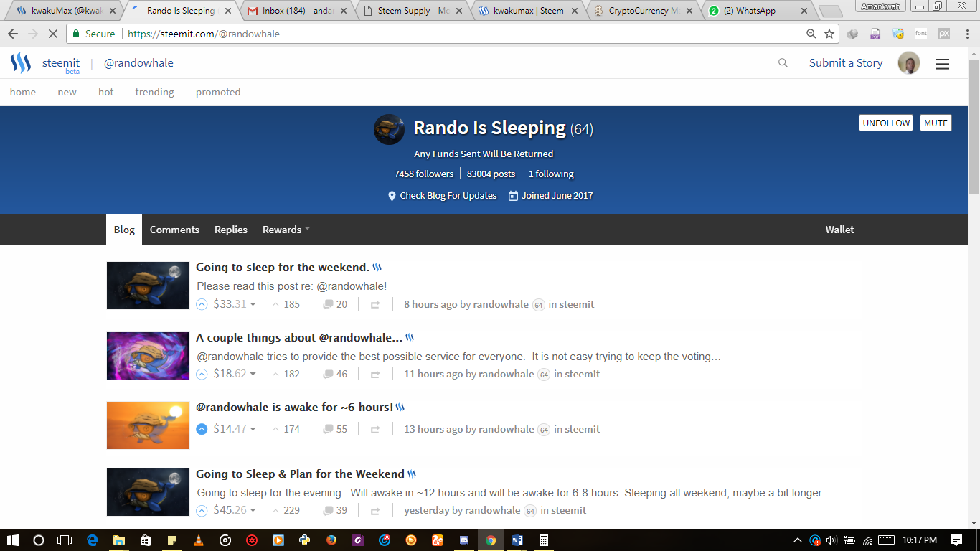
Task: Click the UNFOLLOW button
Action: [886, 123]
